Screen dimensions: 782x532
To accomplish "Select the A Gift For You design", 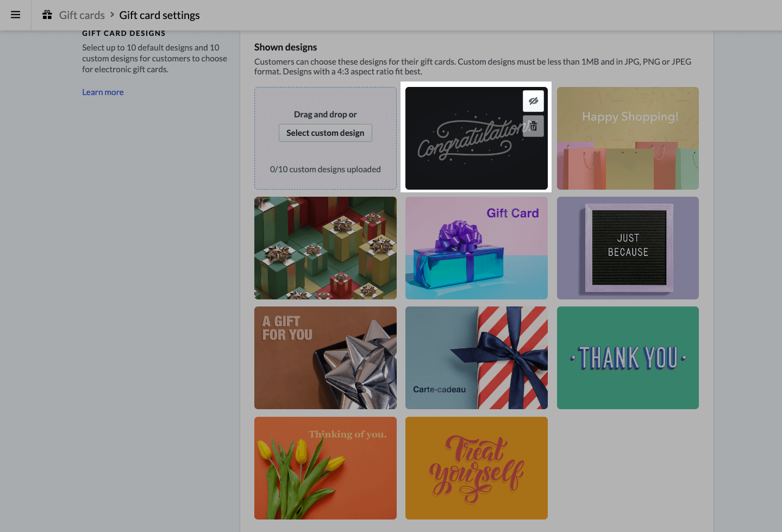I will point(325,358).
